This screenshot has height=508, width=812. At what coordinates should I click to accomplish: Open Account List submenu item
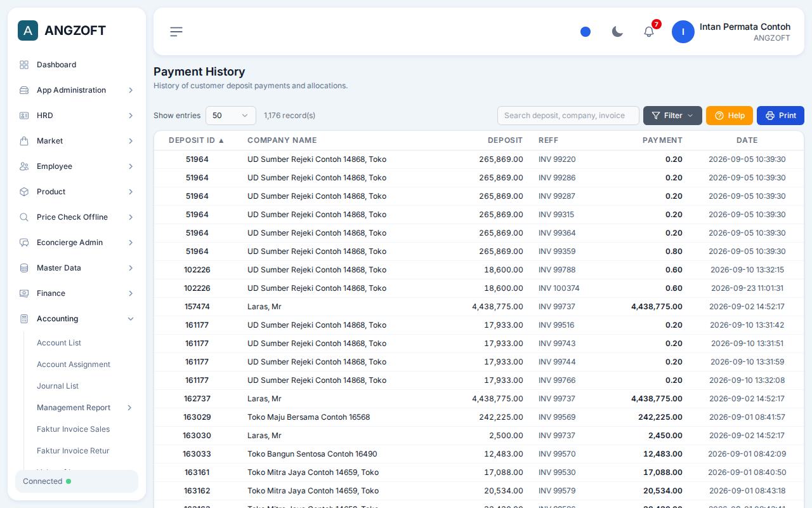pyautogui.click(x=59, y=343)
